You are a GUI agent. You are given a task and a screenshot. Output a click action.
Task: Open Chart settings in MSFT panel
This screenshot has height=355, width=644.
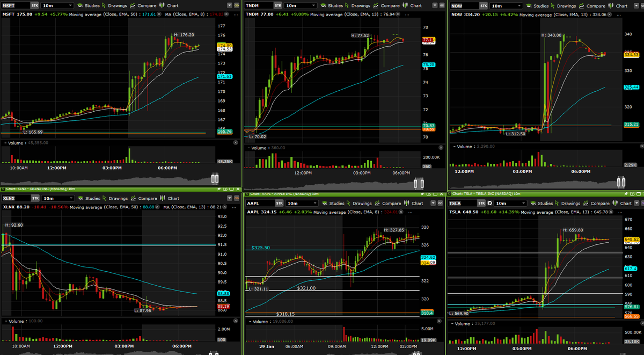coord(169,5)
